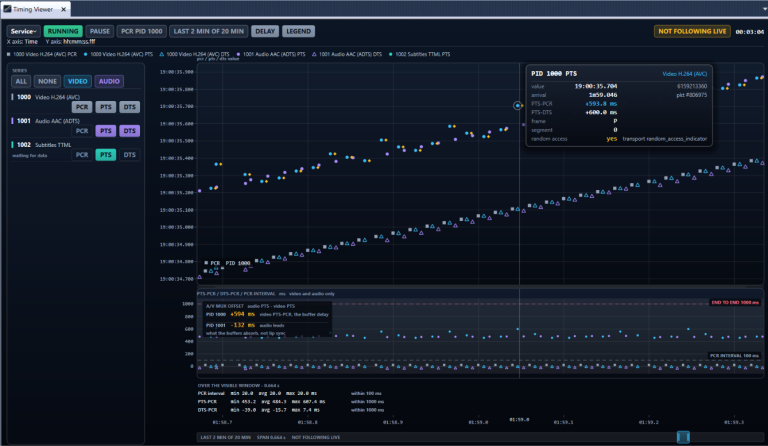
Task: Toggle PCR series for PID 1001 audio
Action: coord(82,131)
